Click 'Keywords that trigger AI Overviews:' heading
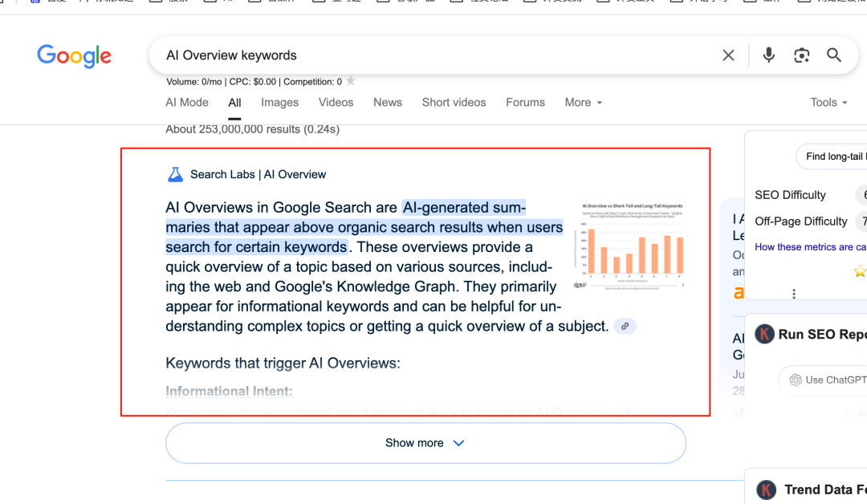Viewport: 867px width, 504px height. (283, 363)
